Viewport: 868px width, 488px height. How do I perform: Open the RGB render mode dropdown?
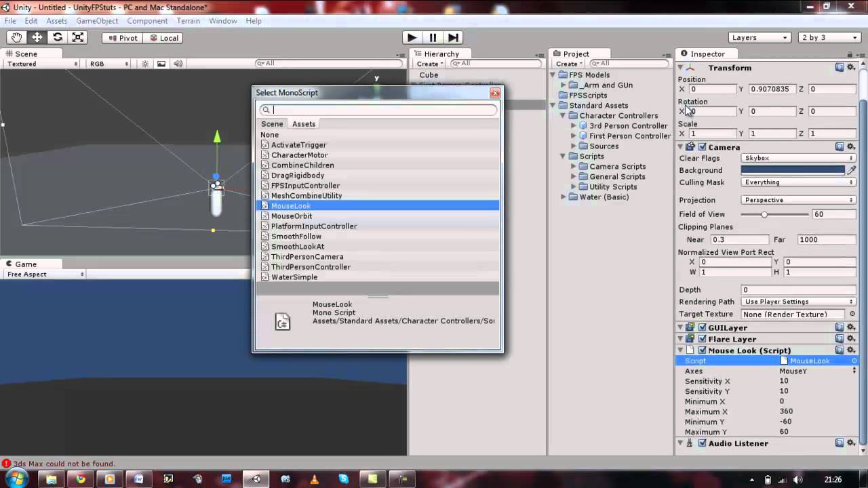pyautogui.click(x=108, y=64)
